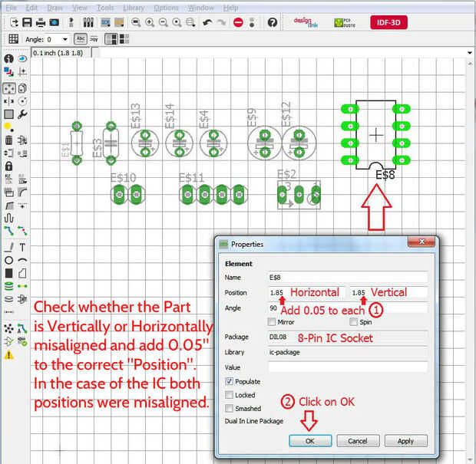The height and width of the screenshot is (464, 476).
Task: Click the Zoom to fit icon
Action: point(136,22)
